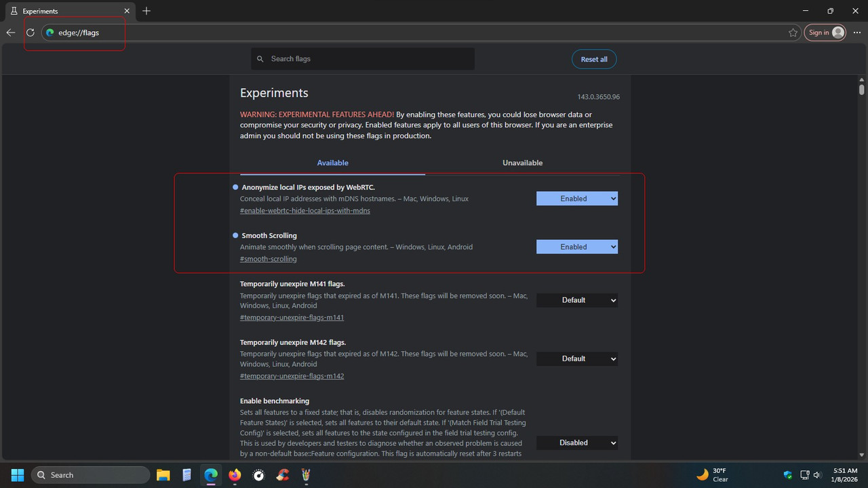Click 'Smooth Scrolling' flag title

[x=269, y=235]
